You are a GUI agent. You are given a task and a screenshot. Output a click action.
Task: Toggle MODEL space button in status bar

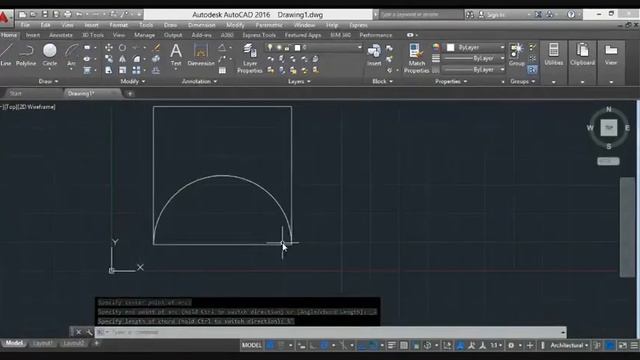click(251, 345)
